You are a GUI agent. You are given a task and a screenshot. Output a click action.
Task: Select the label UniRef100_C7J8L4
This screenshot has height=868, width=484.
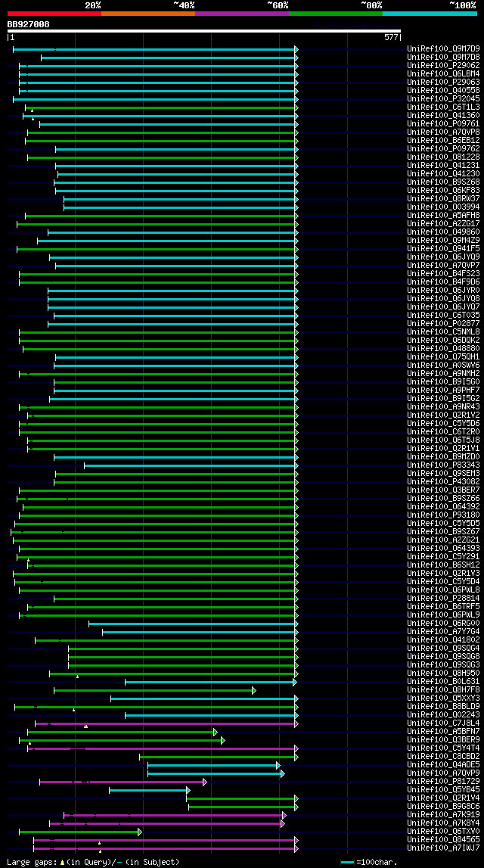click(443, 723)
